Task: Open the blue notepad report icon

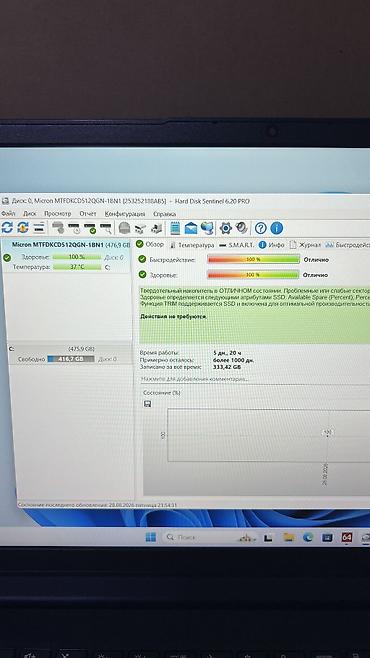Action: pos(175,228)
